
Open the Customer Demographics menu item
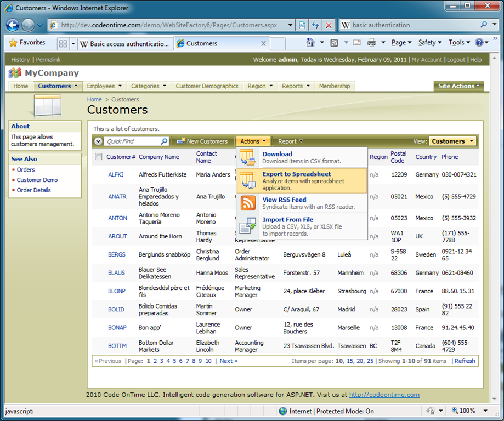pos(207,86)
